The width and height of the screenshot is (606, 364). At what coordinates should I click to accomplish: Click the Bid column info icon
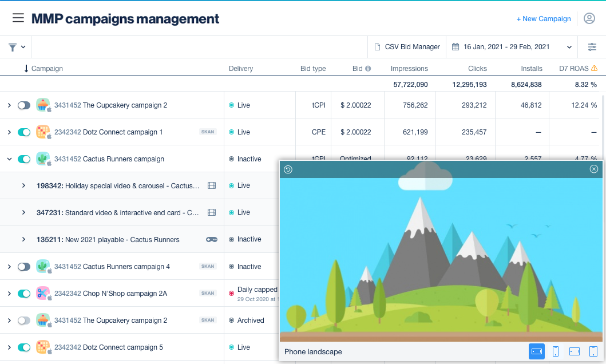[368, 69]
